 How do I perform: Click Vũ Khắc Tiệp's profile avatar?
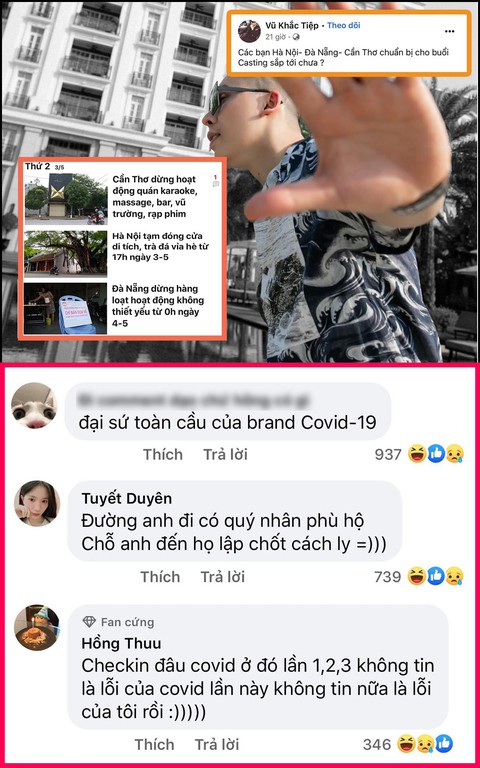(249, 31)
